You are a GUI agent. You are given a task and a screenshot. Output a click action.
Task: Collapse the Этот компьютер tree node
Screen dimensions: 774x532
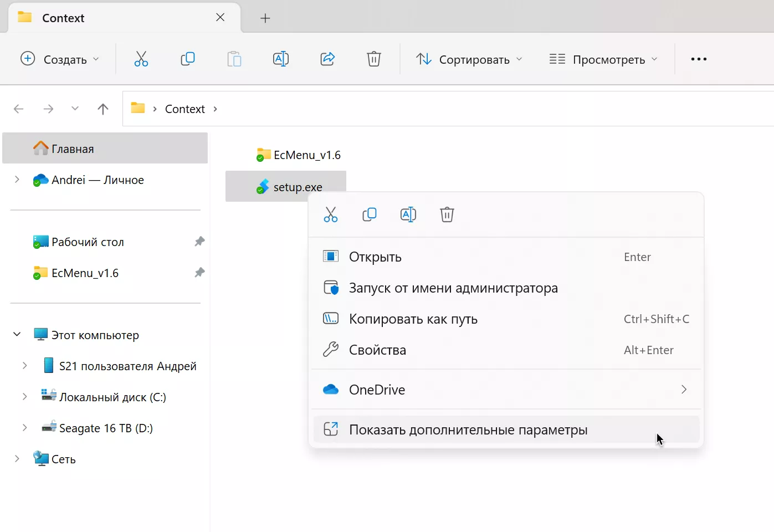pos(17,335)
